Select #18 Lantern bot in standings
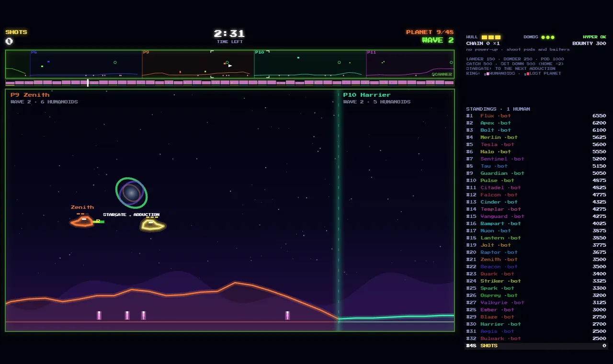The width and height of the screenshot is (613, 364). pos(536,238)
